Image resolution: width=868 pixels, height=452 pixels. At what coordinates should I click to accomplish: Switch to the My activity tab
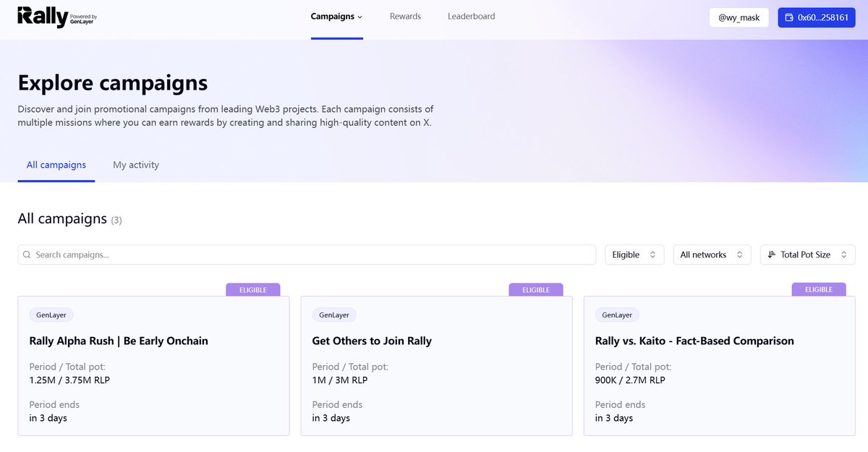point(136,165)
